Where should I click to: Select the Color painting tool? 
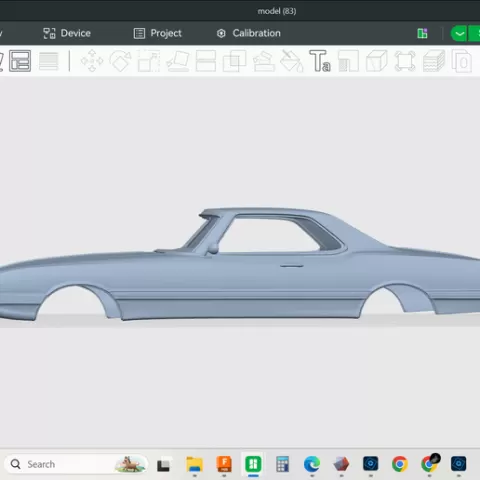point(348,61)
